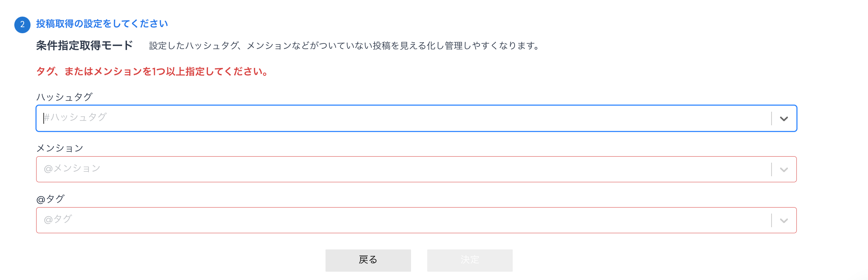Click the ハッシュタグ label above first field

click(64, 97)
